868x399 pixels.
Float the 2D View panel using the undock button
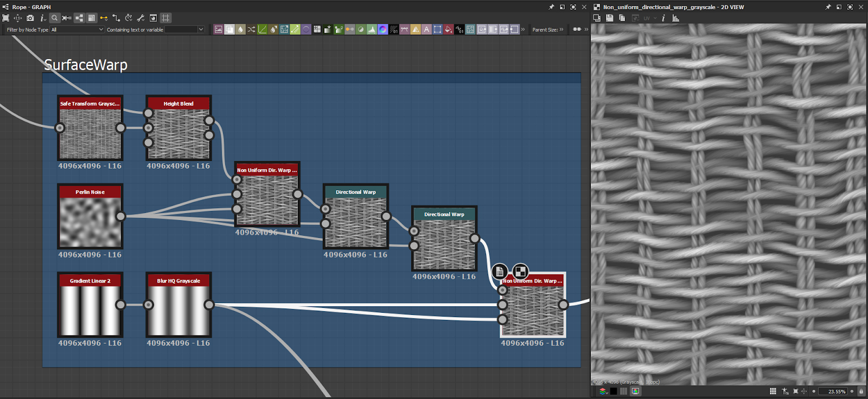(x=839, y=7)
